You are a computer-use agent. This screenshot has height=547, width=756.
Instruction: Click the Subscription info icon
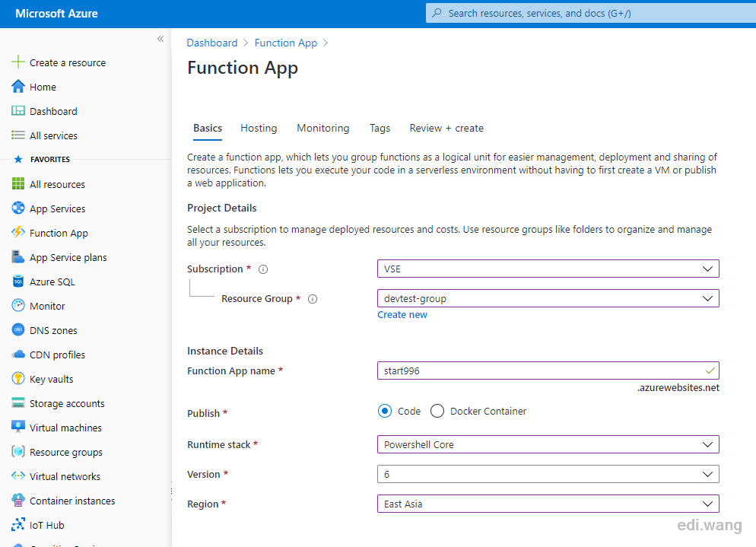[263, 269]
